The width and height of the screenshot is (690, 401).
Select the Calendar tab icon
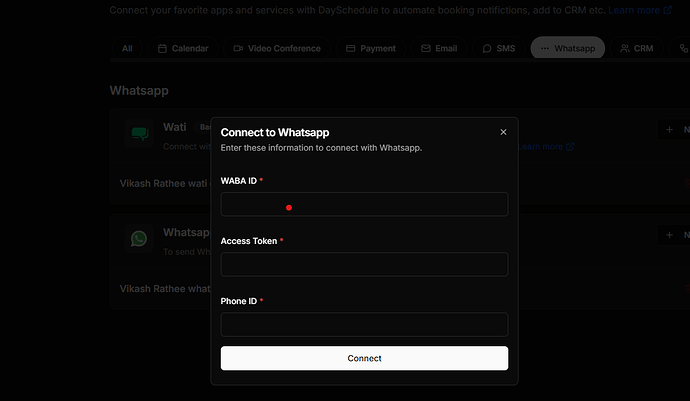(x=162, y=48)
